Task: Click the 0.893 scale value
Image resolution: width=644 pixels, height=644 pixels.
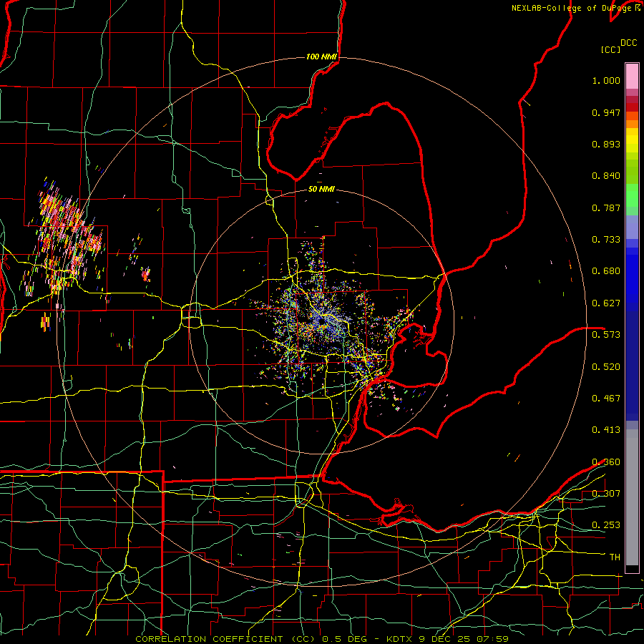Action: coord(606,144)
